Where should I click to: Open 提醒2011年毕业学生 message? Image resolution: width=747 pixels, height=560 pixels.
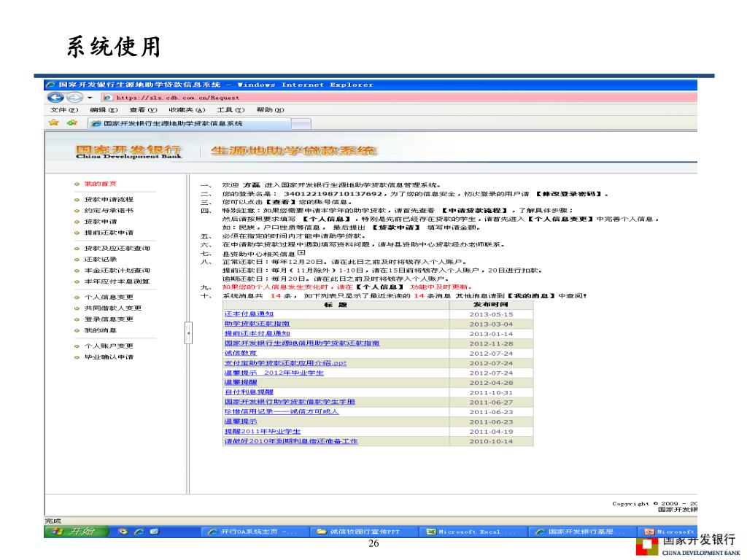click(x=262, y=432)
